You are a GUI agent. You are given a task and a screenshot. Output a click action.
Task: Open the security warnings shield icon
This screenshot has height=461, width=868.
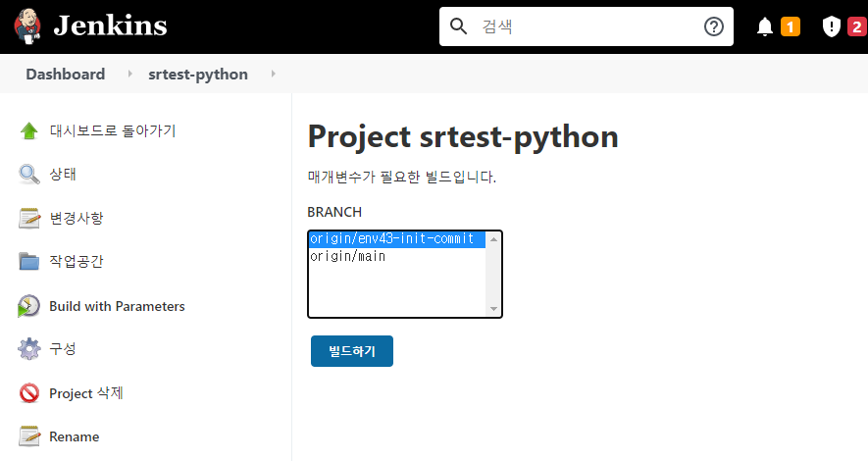pos(831,26)
